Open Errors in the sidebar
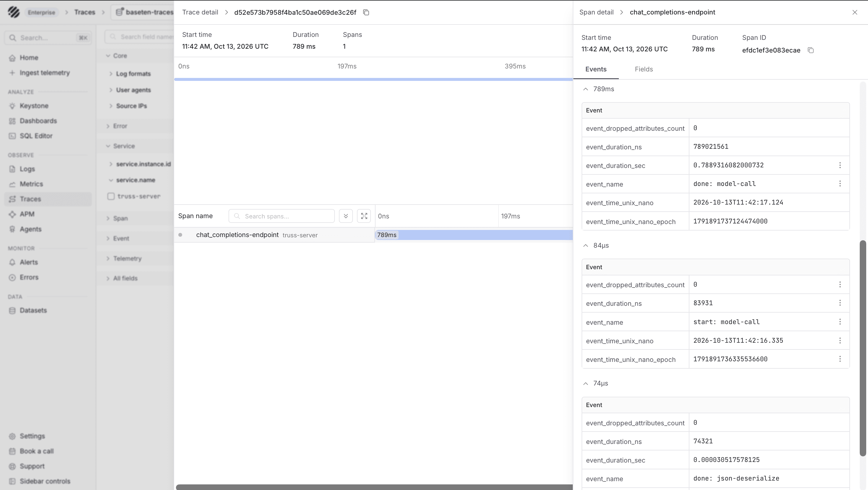The image size is (868, 490). pyautogui.click(x=48, y=277)
